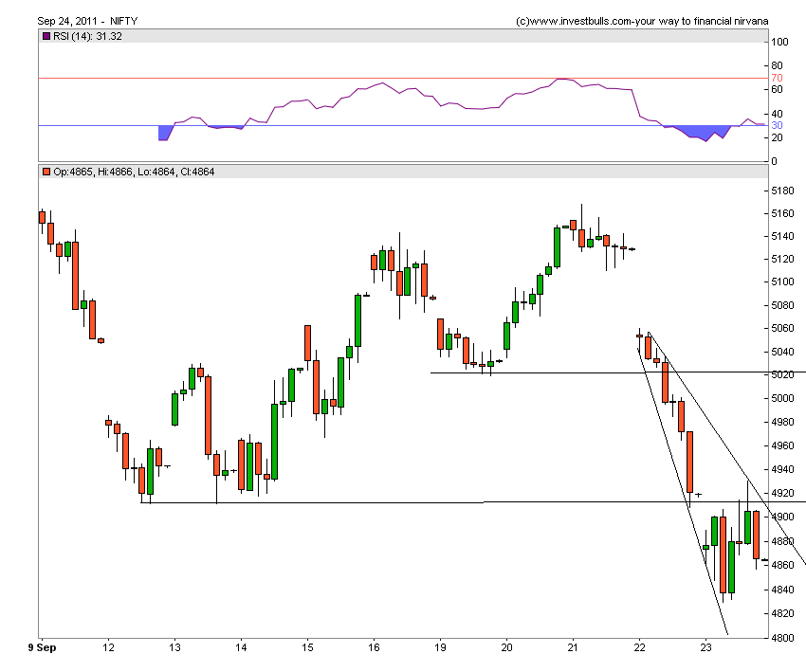Click the 5180 price axis label

783,191
